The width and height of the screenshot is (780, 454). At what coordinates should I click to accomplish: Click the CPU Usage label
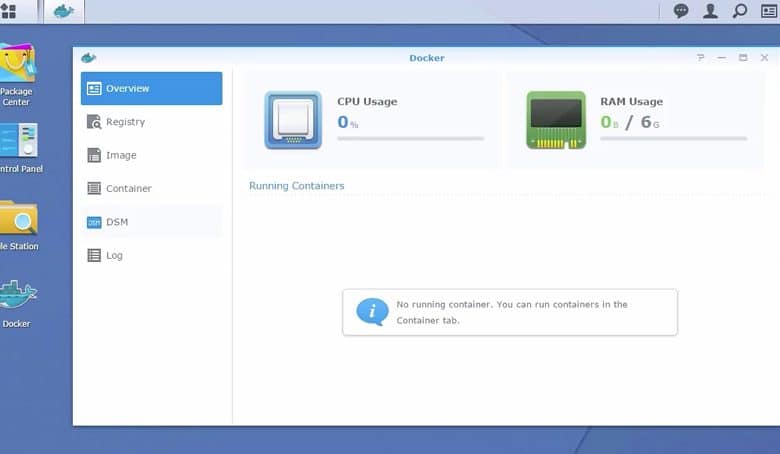pos(367,101)
